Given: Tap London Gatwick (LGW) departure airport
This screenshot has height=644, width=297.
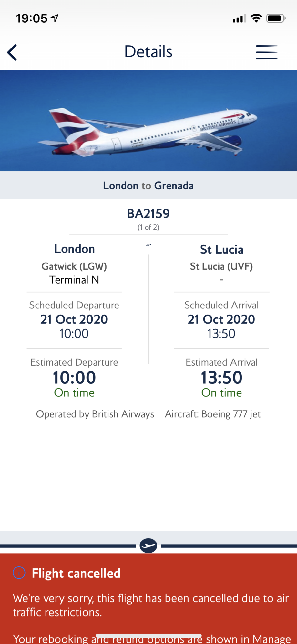Looking at the screenshot, I should pos(74,266).
